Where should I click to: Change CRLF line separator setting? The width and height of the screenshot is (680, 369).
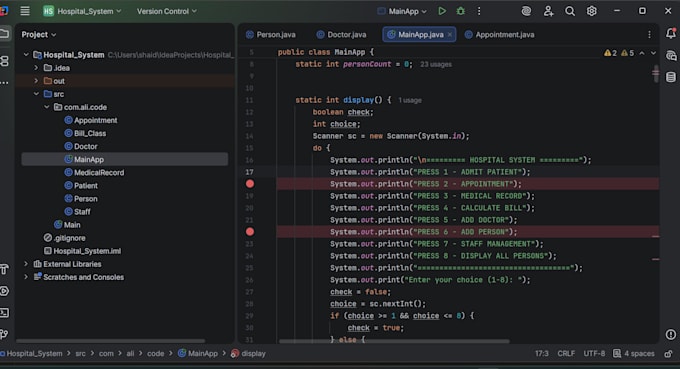pyautogui.click(x=566, y=354)
